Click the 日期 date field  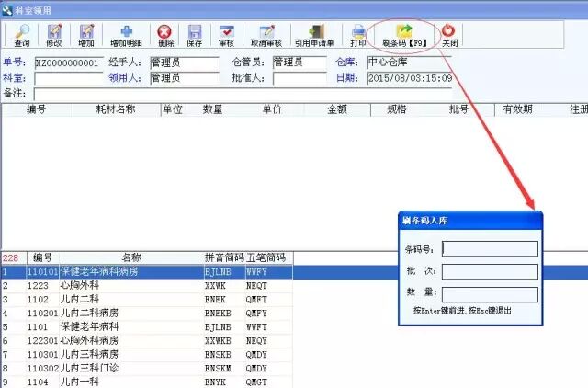[410, 78]
